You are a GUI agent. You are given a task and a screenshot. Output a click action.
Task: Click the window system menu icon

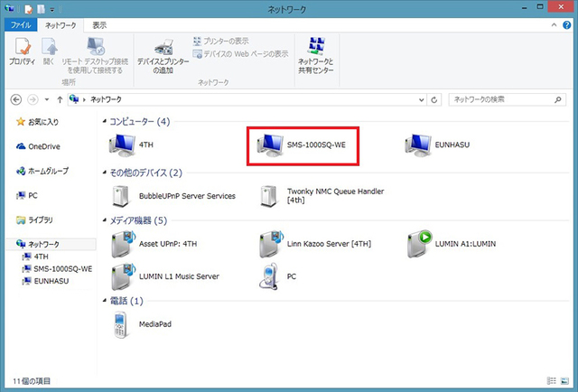(x=10, y=8)
